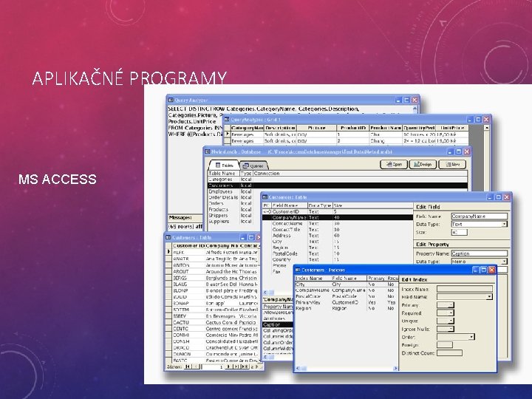Click the Design button in Database window
Image resolution: width=532 pixels, height=399 pixels.
(x=423, y=165)
